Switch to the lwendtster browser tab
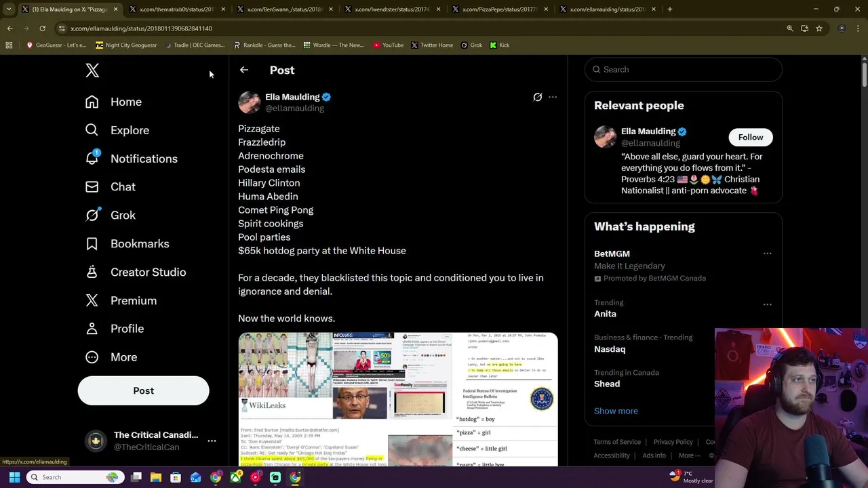This screenshot has width=868, height=488. pos(393,9)
